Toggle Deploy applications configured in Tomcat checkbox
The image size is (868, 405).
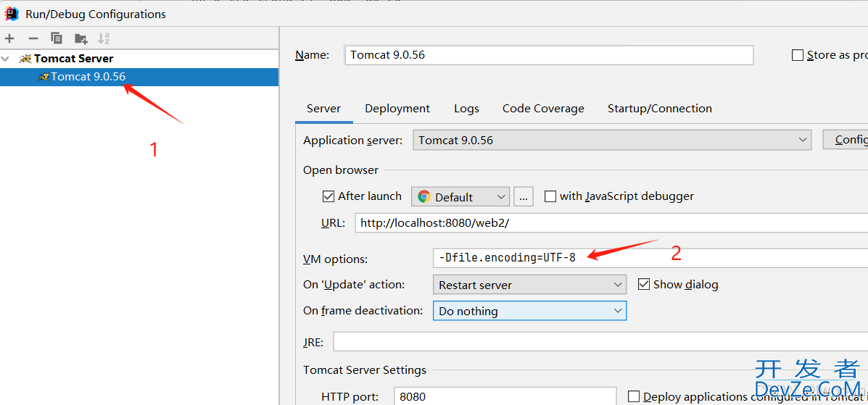[x=634, y=396]
